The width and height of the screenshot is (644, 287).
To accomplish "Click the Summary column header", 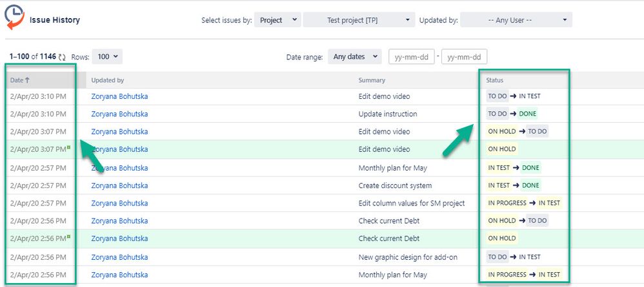I will tap(372, 80).
